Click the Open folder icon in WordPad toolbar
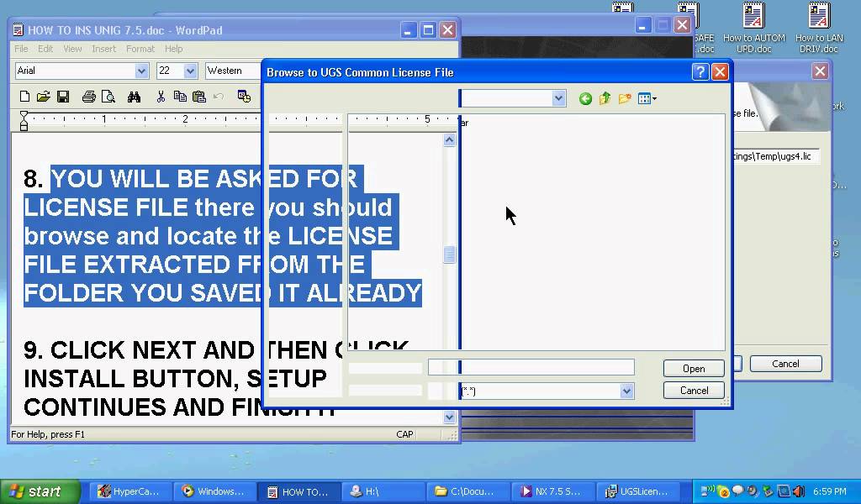Viewport: 861px width, 504px height. (x=44, y=97)
